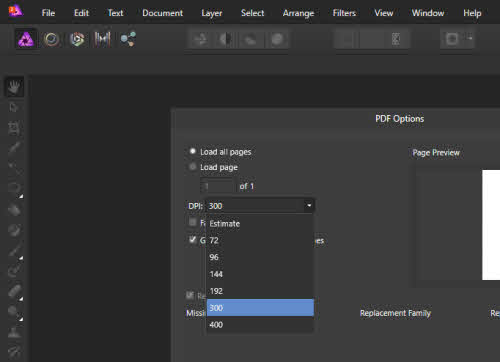The width and height of the screenshot is (500, 362).
Task: Open the Filters menu
Action: (x=344, y=13)
